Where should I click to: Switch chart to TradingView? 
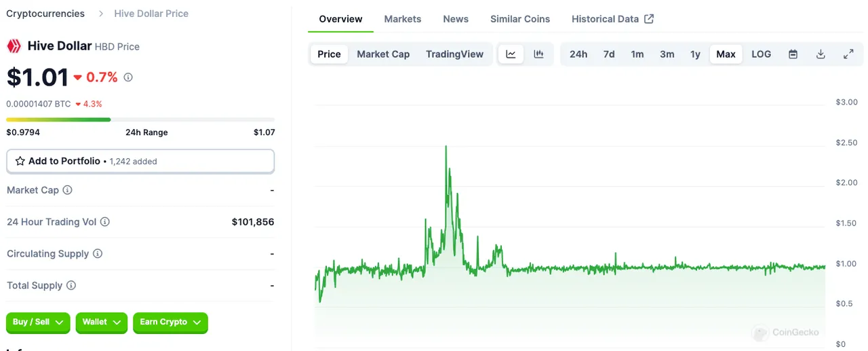455,54
